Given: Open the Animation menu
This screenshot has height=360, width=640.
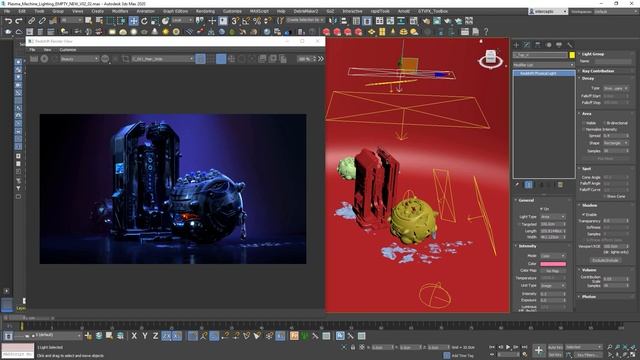Looking at the screenshot, I should point(145,11).
